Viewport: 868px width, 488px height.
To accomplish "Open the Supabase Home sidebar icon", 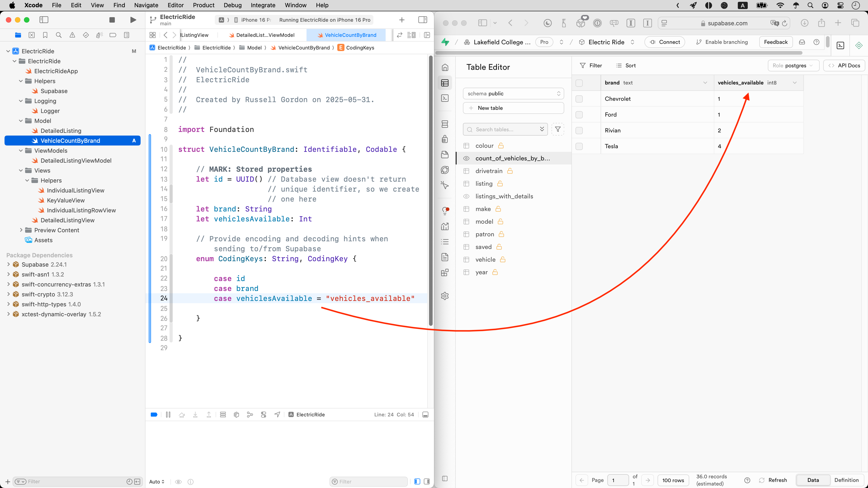I will 445,67.
